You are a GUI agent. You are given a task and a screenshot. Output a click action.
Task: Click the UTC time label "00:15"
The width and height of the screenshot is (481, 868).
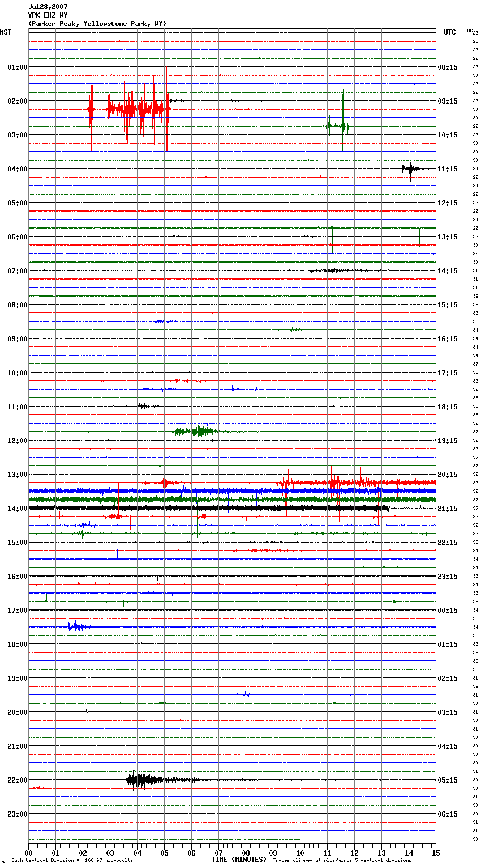tap(448, 611)
